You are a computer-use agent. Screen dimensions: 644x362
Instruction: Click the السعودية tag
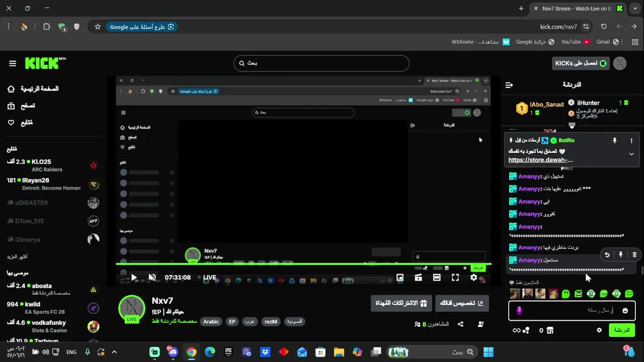coord(294,322)
